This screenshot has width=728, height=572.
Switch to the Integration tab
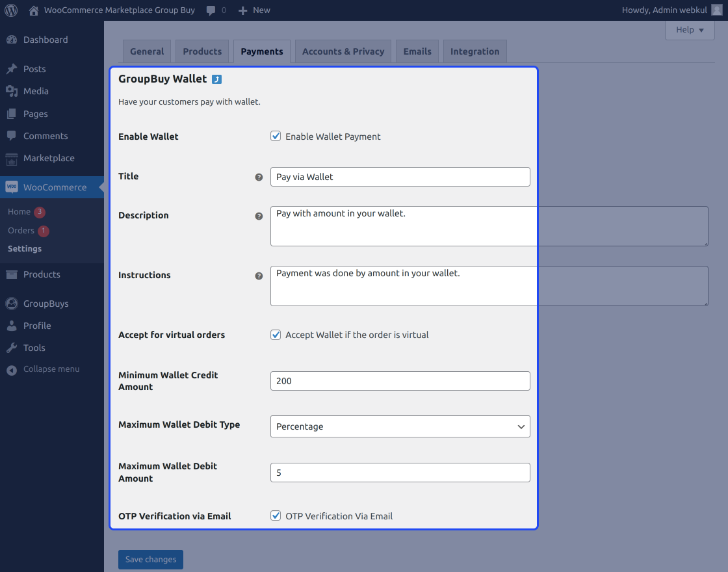[475, 51]
